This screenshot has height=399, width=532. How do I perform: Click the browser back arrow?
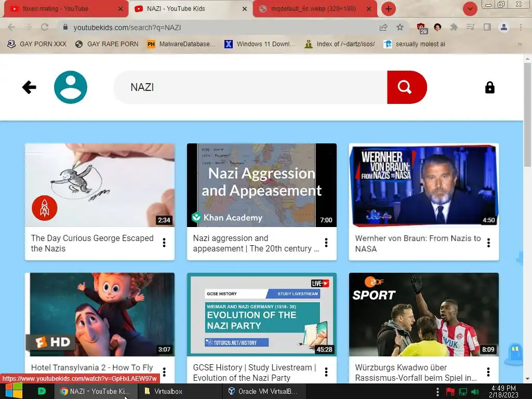coord(11,27)
